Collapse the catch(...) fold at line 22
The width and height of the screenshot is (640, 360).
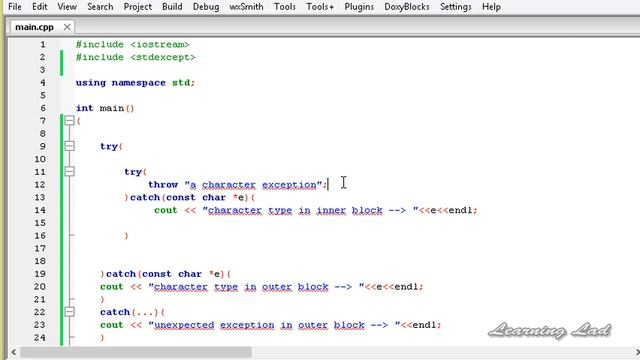point(69,312)
